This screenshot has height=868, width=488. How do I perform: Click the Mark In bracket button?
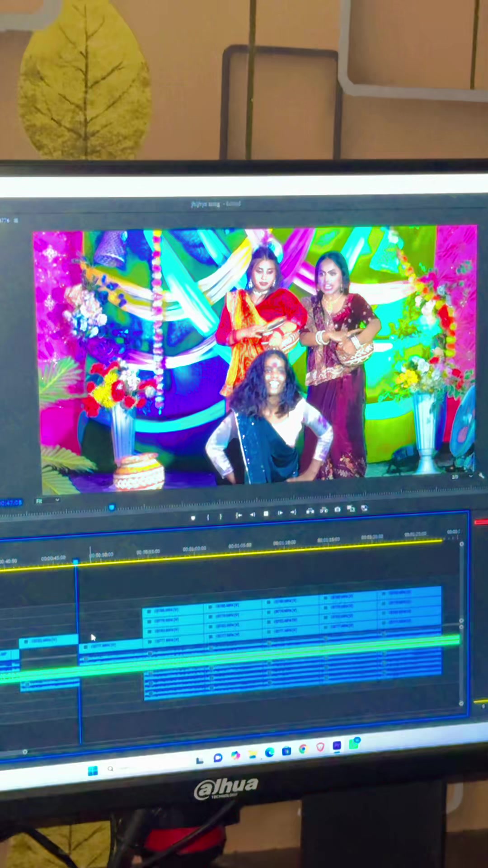pos(208,517)
